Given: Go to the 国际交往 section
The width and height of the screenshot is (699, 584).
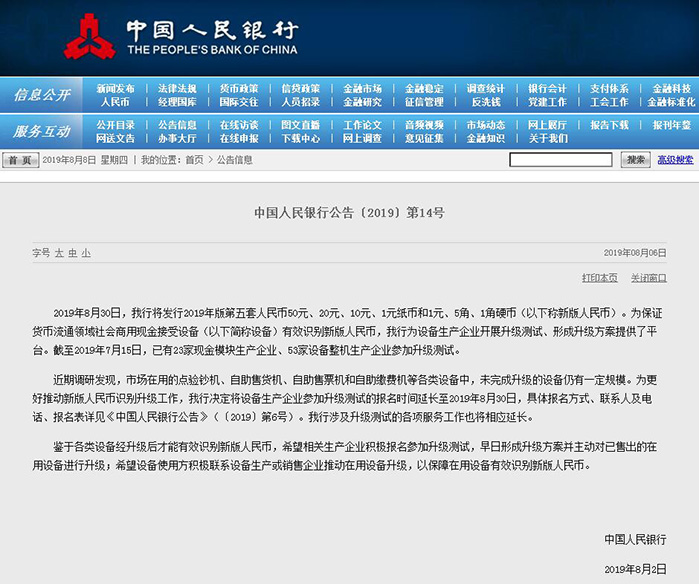Looking at the screenshot, I should click(x=239, y=102).
